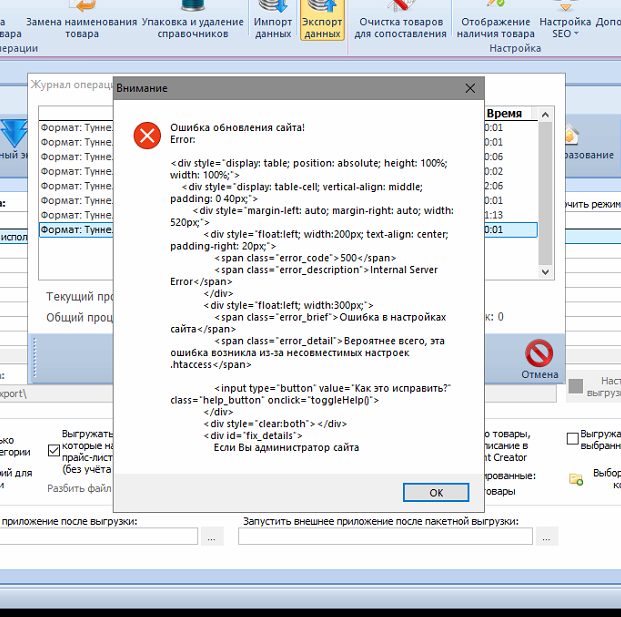Viewport: 621px width, 617px height.
Task: Click the gray Настройка выгрузки icon
Action: (575, 386)
